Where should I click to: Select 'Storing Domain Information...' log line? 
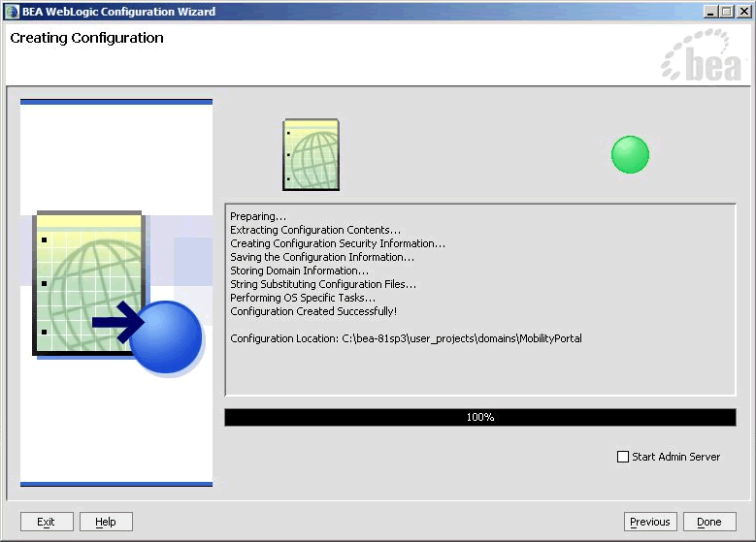pyautogui.click(x=300, y=271)
